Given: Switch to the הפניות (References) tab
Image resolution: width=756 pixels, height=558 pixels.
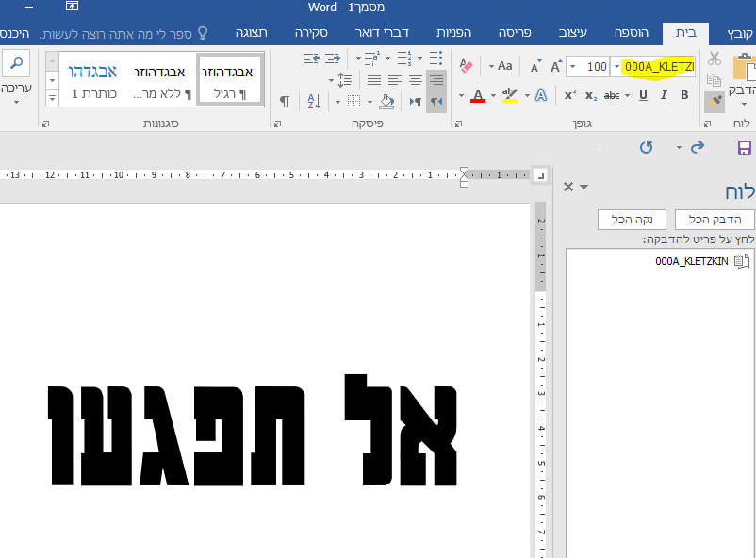Looking at the screenshot, I should 453,33.
